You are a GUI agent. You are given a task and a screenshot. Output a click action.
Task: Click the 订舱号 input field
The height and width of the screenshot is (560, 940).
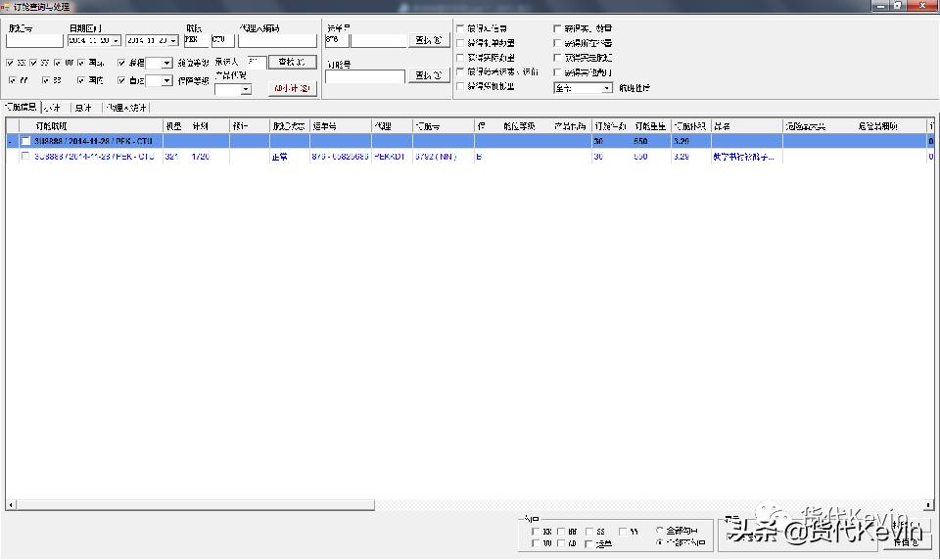point(365,76)
